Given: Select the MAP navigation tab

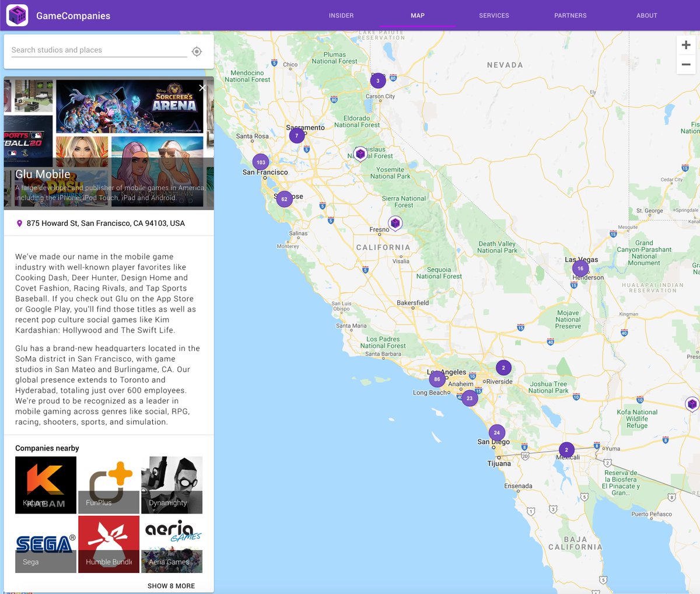Looking at the screenshot, I should pos(418,16).
